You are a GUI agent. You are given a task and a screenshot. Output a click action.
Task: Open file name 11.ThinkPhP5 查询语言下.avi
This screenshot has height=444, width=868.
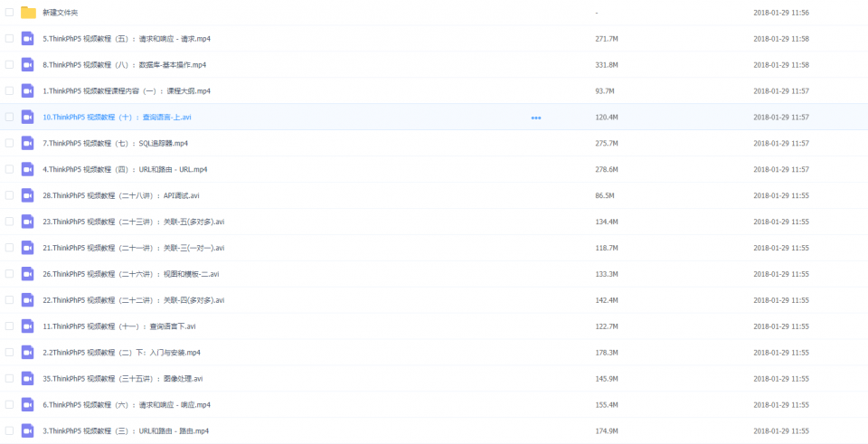(119, 326)
